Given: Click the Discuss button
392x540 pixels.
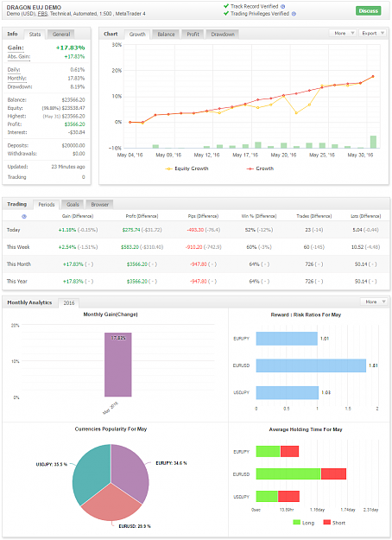Looking at the screenshot, I should click(x=368, y=10).
